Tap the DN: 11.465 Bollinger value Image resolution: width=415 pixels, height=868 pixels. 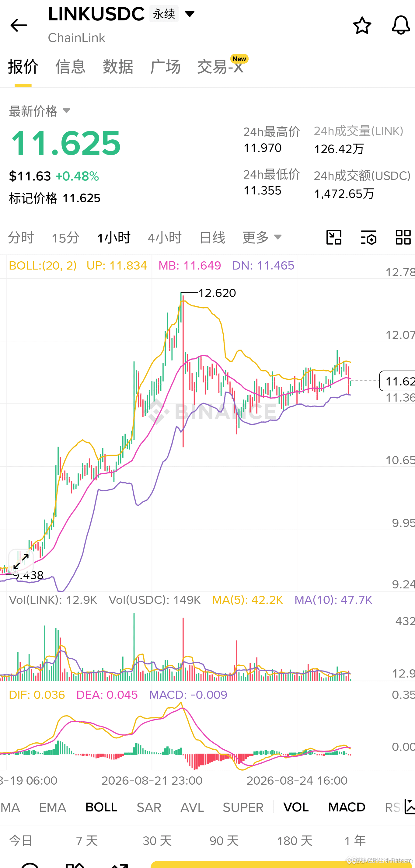point(263,266)
